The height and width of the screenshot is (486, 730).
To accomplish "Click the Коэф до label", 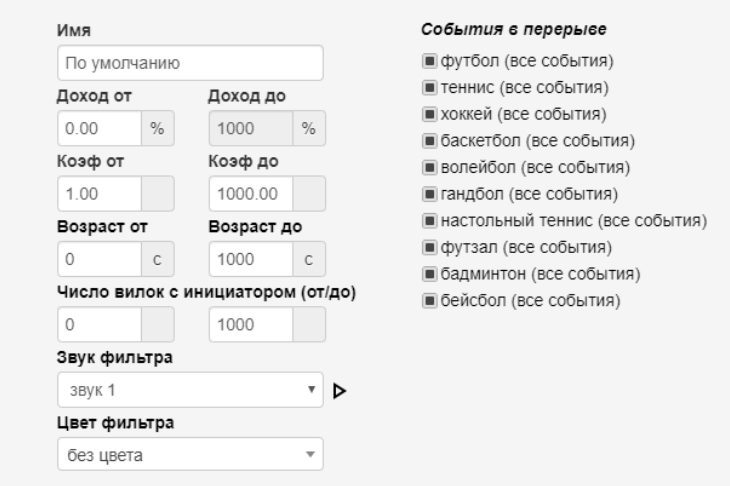I will pyautogui.click(x=243, y=162).
